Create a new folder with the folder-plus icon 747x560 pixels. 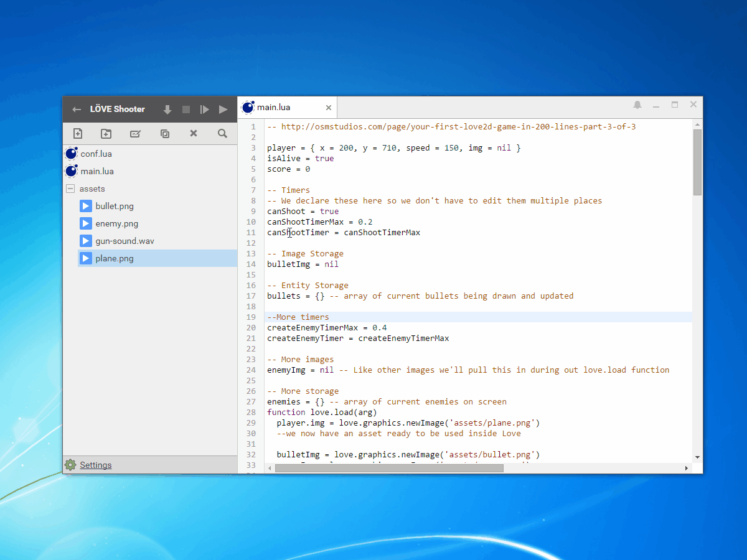coord(106,133)
